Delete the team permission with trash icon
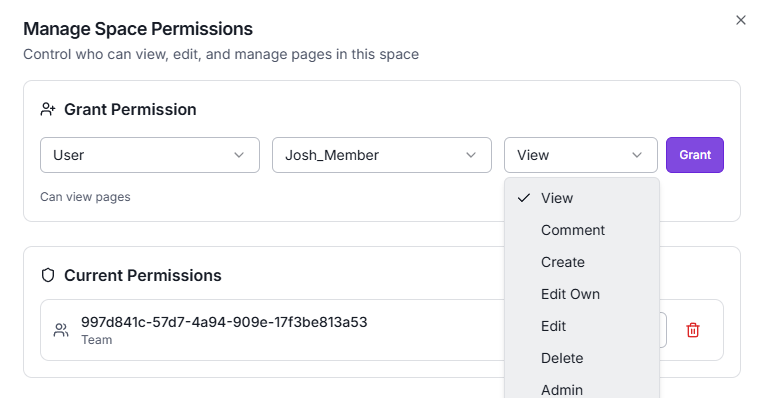The image size is (763, 398). [x=693, y=330]
